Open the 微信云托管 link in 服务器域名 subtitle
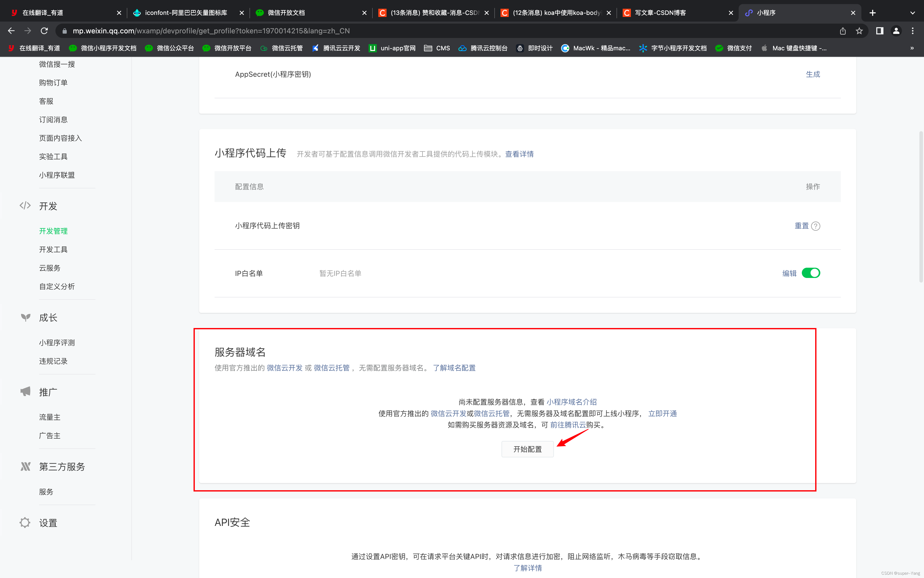The image size is (924, 578). [331, 368]
